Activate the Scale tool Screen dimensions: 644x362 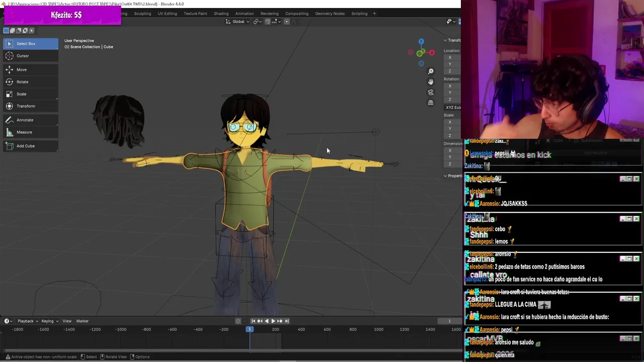[30, 94]
